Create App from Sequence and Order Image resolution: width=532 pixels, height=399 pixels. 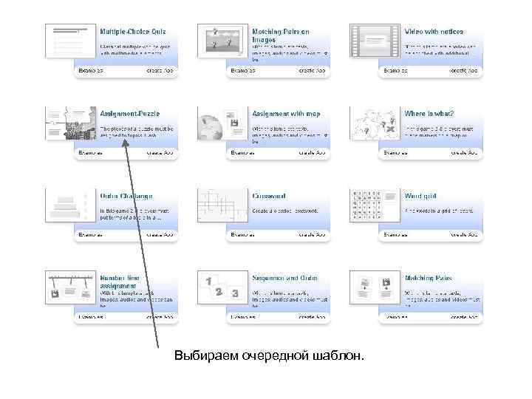point(312,317)
